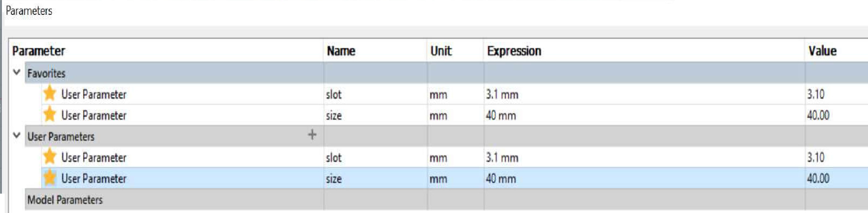Add new user parameter with plus icon

coord(312,135)
